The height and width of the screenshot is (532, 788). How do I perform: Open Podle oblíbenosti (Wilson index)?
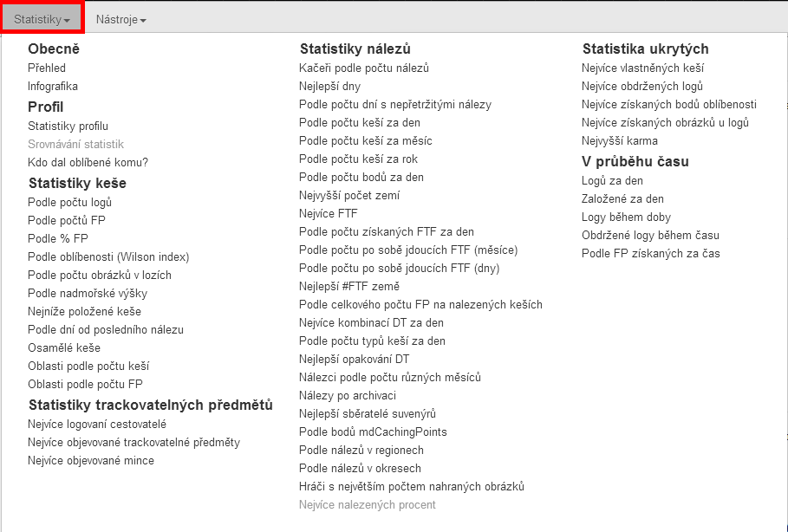click(108, 257)
